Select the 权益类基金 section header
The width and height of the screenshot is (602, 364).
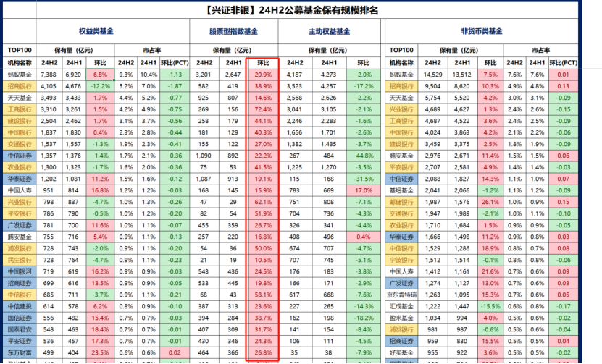click(96, 31)
